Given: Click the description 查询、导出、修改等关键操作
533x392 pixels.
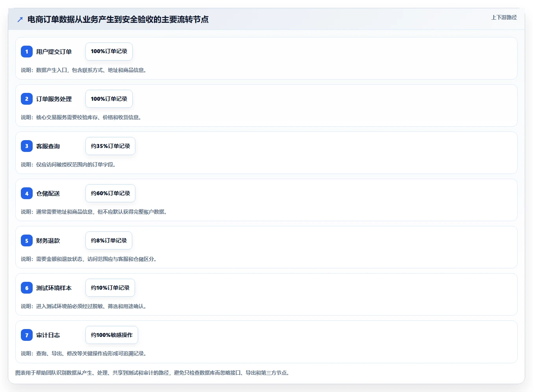Looking at the screenshot, I should pos(85,353).
